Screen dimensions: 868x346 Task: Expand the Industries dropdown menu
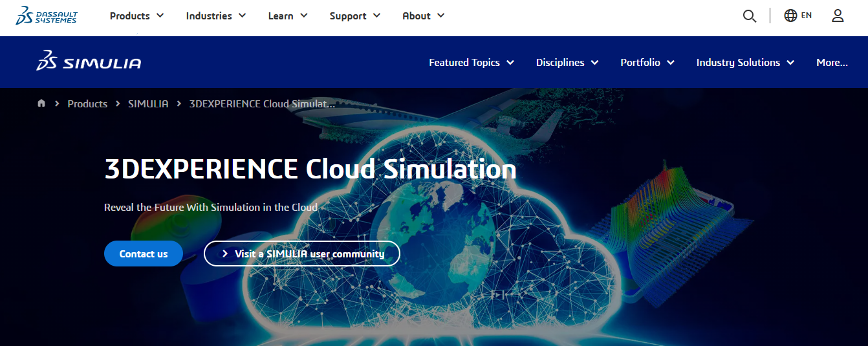pyautogui.click(x=216, y=16)
